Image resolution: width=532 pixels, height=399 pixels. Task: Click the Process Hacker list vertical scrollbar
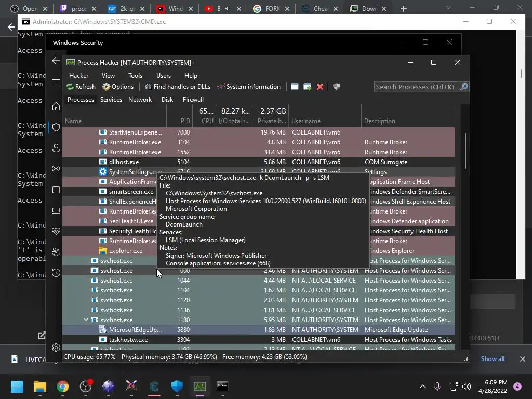pyautogui.click(x=465, y=151)
